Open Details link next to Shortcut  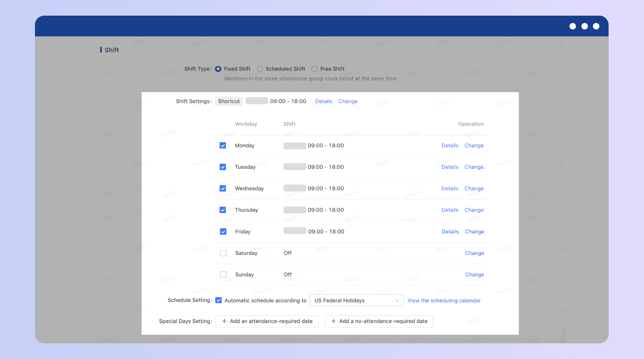click(x=324, y=101)
